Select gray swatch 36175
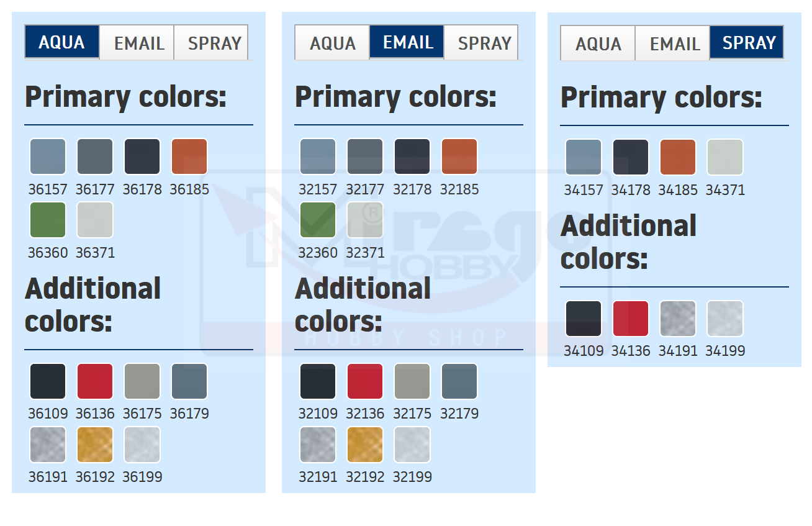The image size is (812, 526). [142, 381]
